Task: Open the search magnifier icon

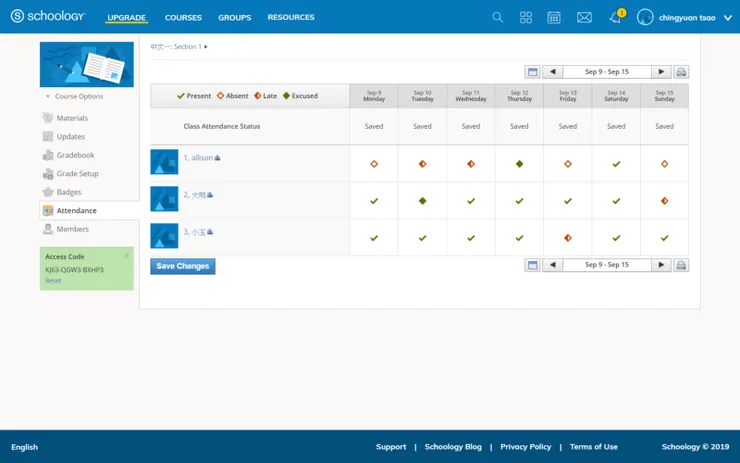Action: [x=498, y=17]
